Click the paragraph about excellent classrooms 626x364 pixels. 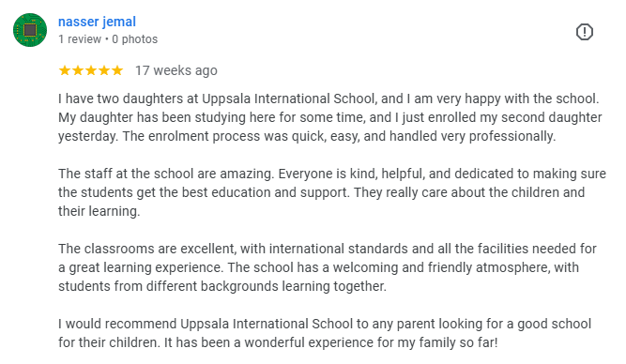click(x=328, y=267)
